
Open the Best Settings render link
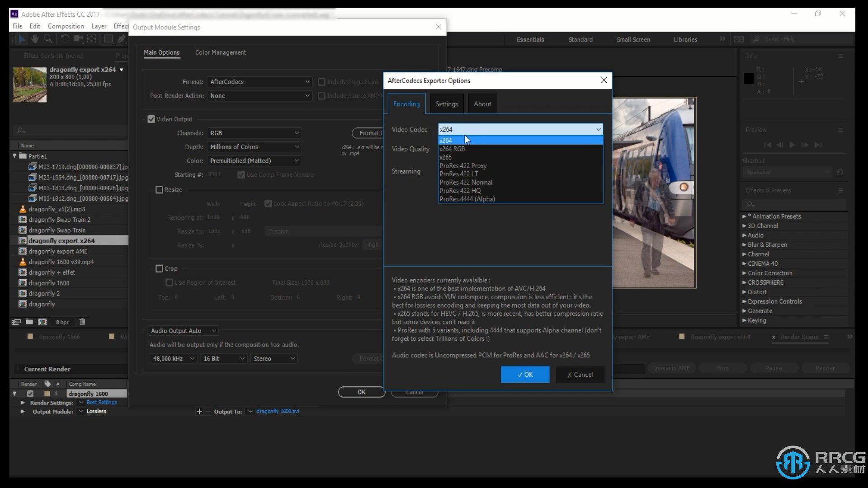tap(102, 402)
